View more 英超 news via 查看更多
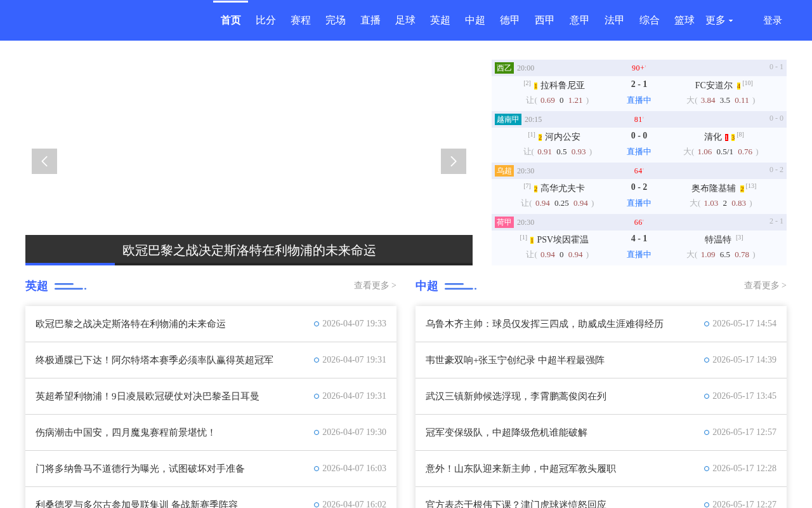812x508 pixels. [x=375, y=286]
